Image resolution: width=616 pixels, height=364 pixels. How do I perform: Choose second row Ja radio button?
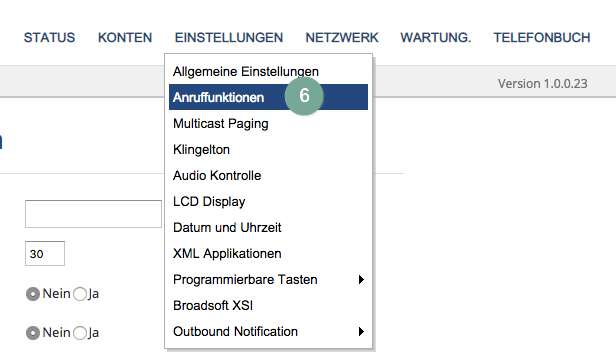80,333
